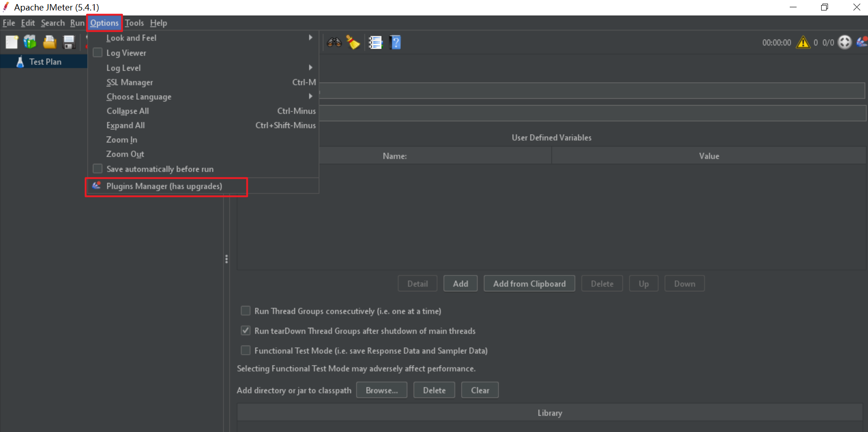
Task: Click Add from Clipboard button
Action: coord(530,284)
